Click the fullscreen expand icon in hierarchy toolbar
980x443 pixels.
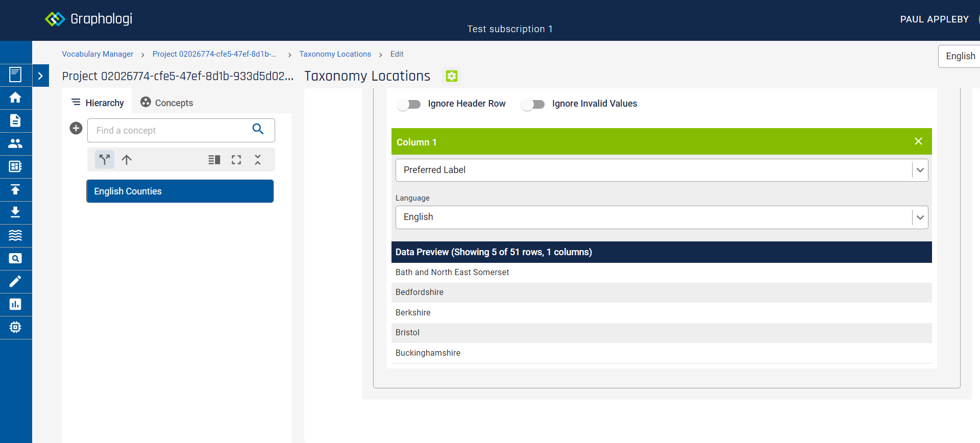tap(236, 160)
